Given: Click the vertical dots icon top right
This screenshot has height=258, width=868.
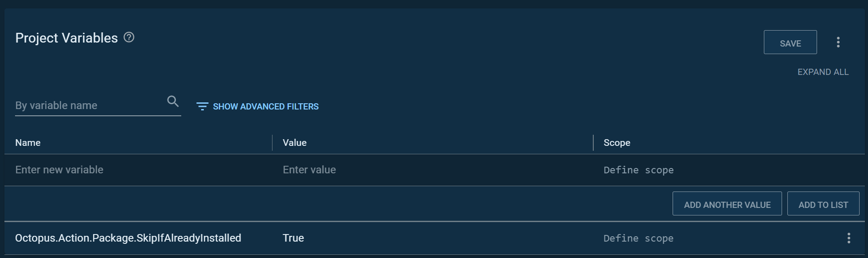Looking at the screenshot, I should tap(838, 42).
